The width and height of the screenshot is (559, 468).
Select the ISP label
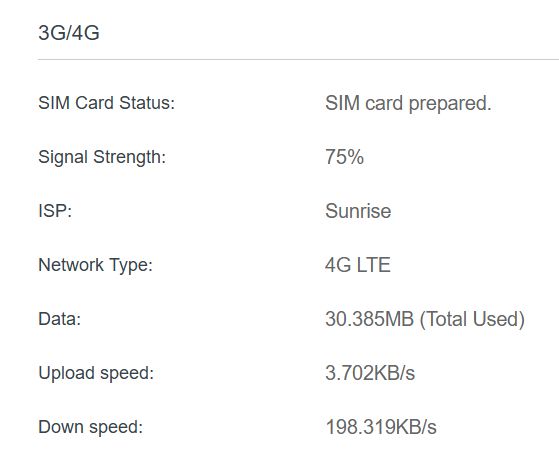pos(55,211)
